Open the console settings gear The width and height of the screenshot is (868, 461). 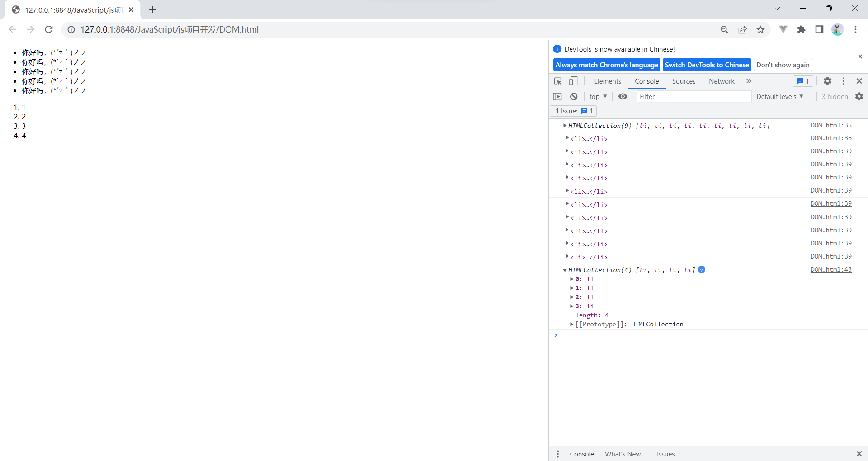pos(859,96)
